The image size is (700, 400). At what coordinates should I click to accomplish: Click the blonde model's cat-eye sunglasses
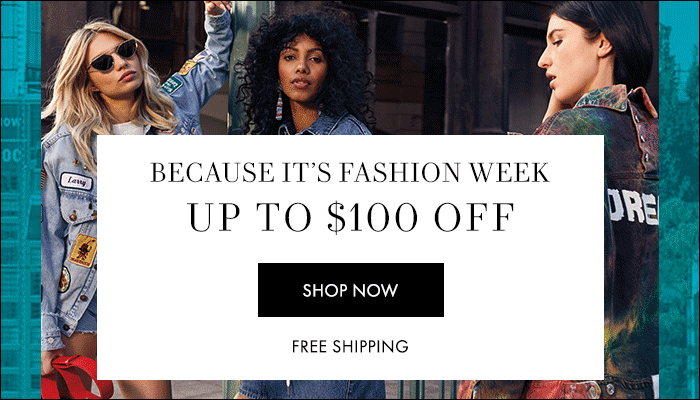(113, 56)
